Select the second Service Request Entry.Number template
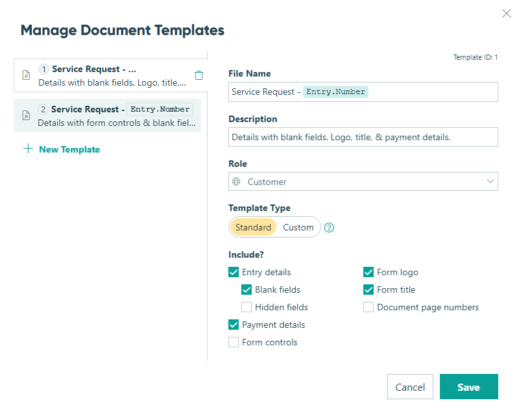519x420 pixels. point(107,116)
